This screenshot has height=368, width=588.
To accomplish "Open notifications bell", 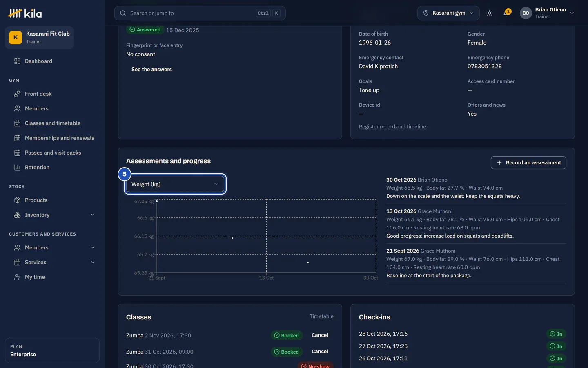I will click(x=507, y=13).
